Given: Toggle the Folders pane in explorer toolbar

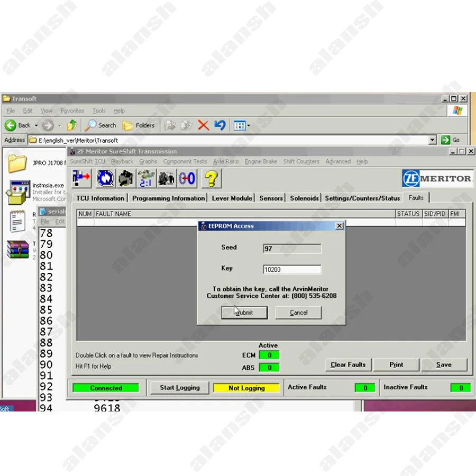Looking at the screenshot, I should tap(139, 125).
